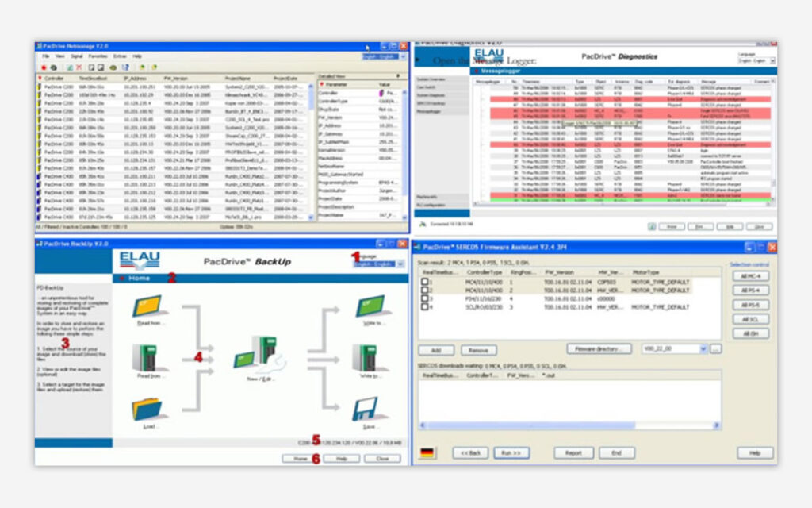Click the Load folder icon in BackUp
Viewport: 812px width, 508px height.
click(147, 407)
